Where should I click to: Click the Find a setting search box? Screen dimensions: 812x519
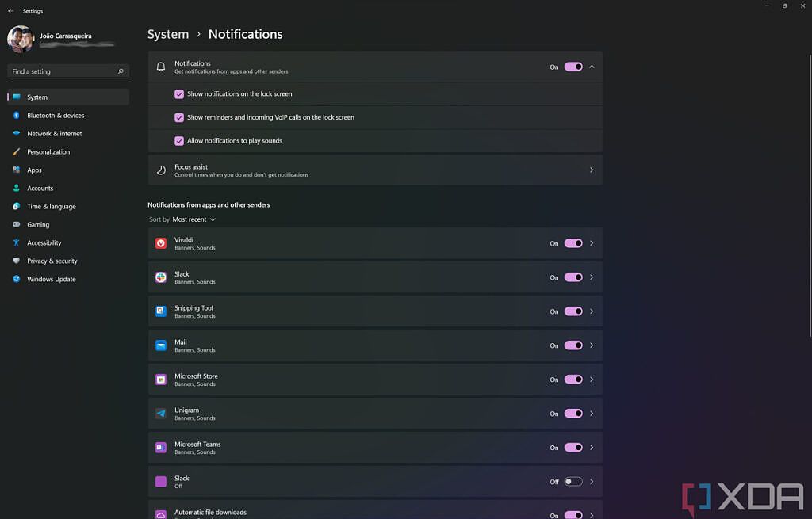(x=62, y=71)
